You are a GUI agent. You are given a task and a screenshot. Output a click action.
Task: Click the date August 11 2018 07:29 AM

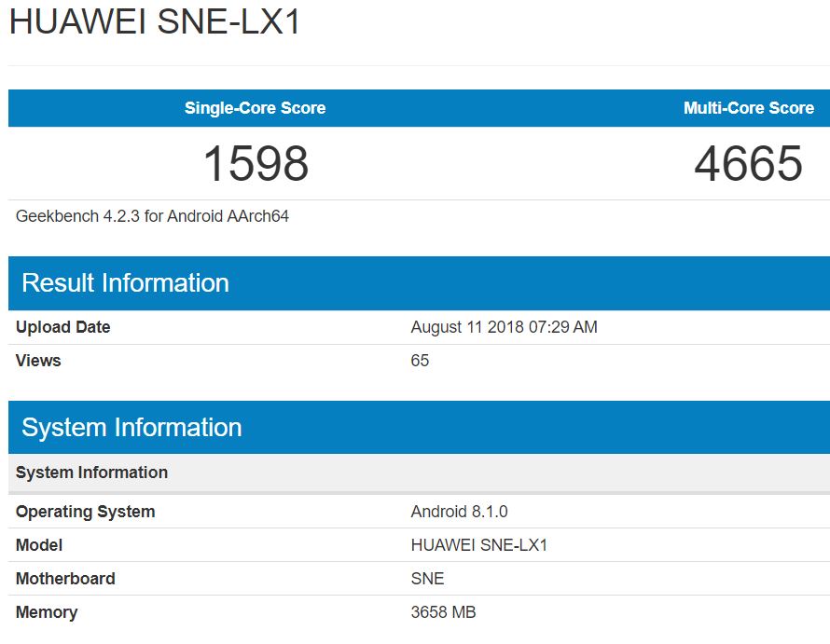tap(504, 327)
